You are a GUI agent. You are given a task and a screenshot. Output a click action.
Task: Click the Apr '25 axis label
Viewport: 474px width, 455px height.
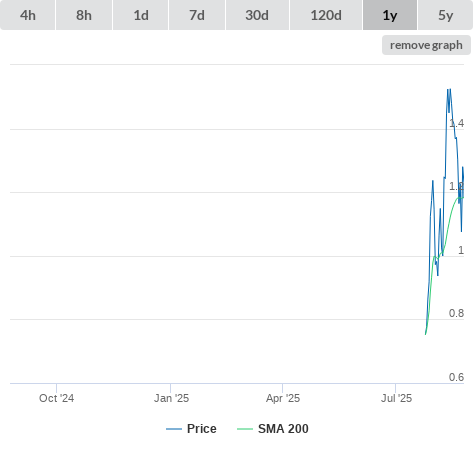(x=283, y=398)
